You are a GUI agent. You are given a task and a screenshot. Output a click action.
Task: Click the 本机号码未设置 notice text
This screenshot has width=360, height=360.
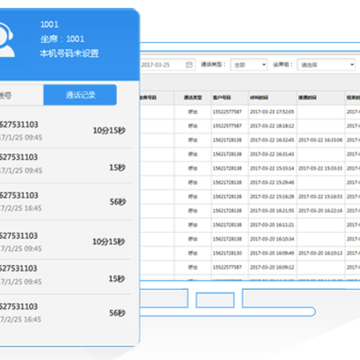[x=69, y=53]
